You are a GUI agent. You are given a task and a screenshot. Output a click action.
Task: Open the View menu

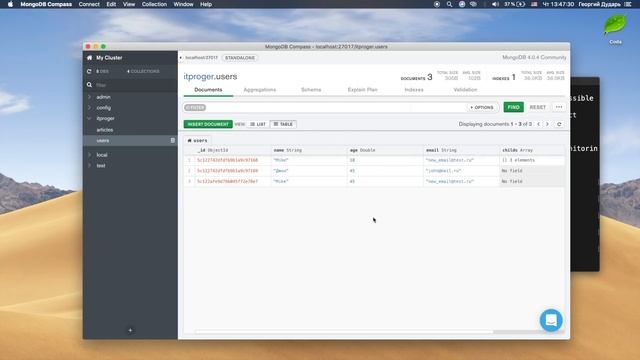tap(129, 4)
